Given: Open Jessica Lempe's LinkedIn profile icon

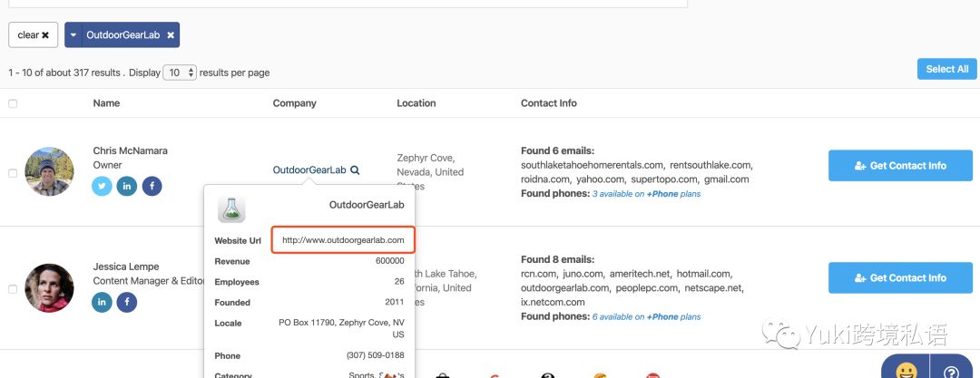Looking at the screenshot, I should (x=102, y=303).
